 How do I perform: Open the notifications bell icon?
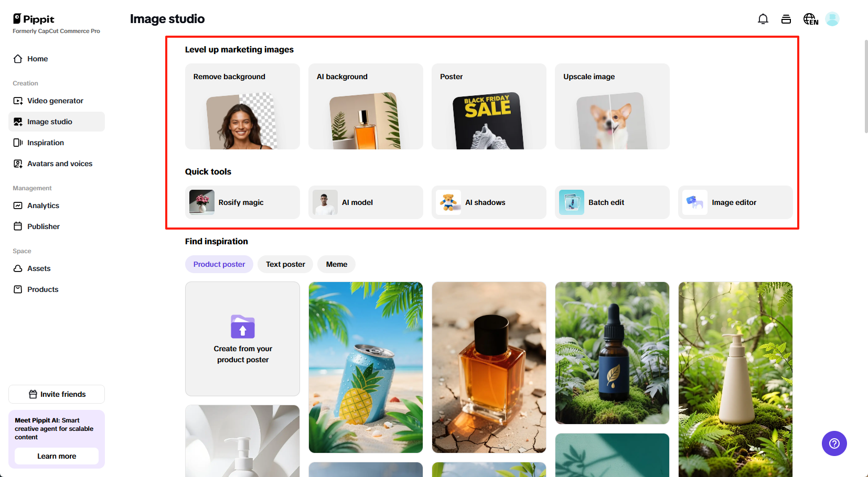(763, 19)
